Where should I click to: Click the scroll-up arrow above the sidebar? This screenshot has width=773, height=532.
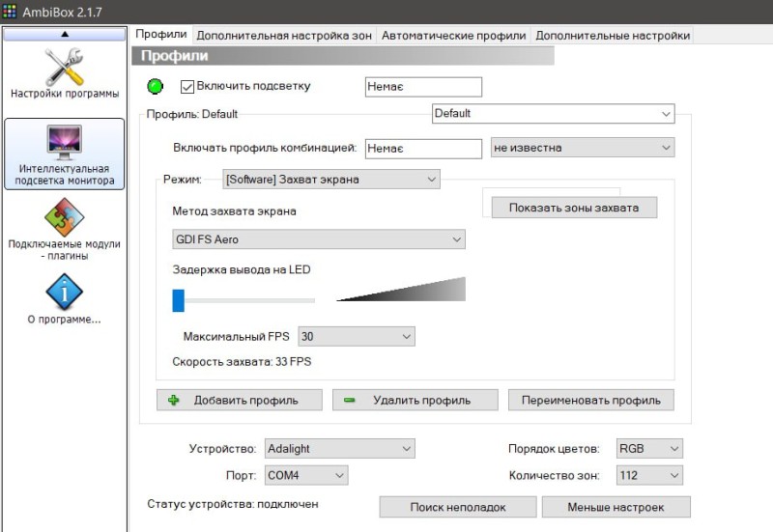click(64, 34)
